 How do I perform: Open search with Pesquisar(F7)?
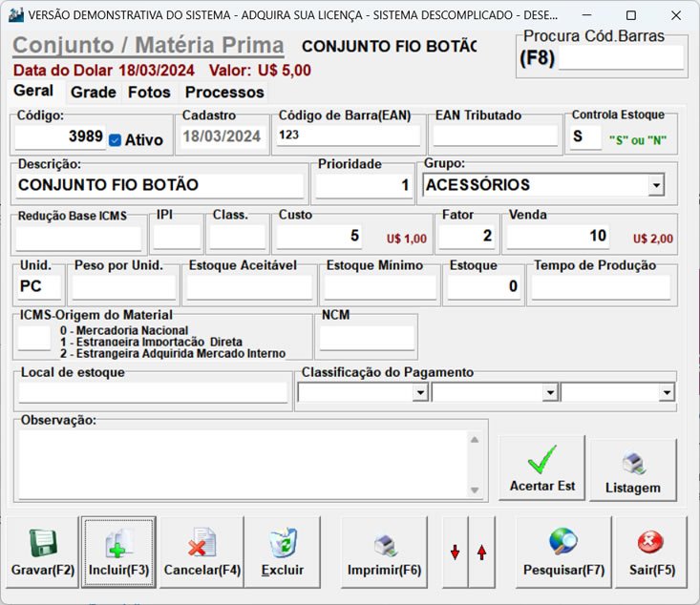click(563, 553)
